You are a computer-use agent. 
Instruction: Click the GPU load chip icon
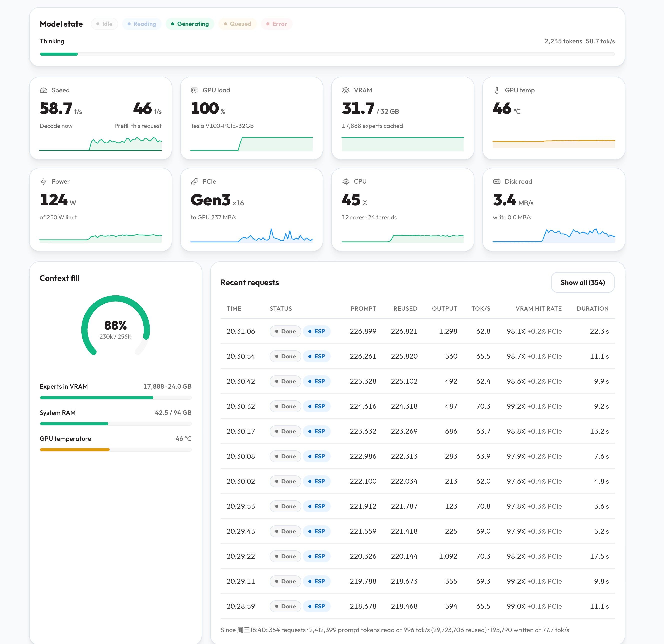[194, 90]
